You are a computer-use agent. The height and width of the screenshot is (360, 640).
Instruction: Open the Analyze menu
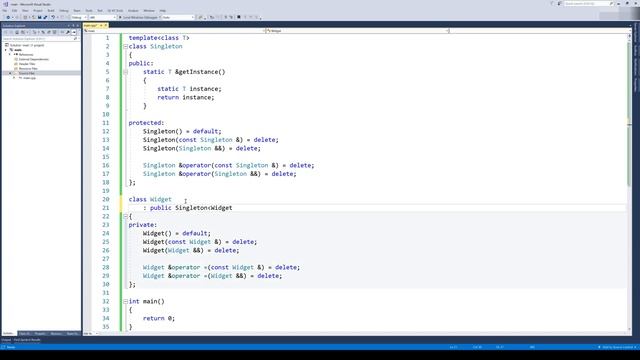(133, 11)
